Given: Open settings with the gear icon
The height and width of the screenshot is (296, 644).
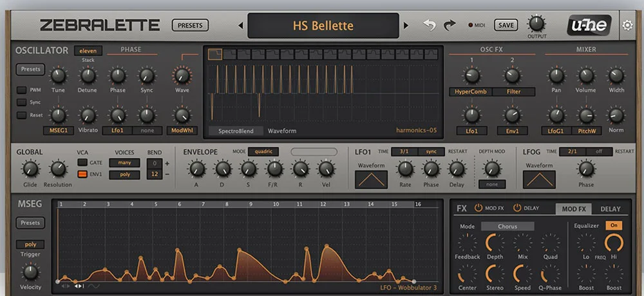Looking at the screenshot, I should click(627, 26).
